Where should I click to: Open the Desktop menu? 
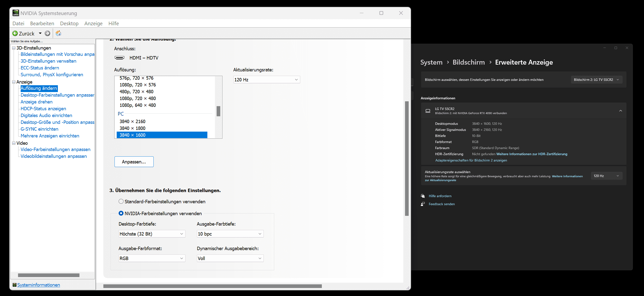click(x=69, y=24)
